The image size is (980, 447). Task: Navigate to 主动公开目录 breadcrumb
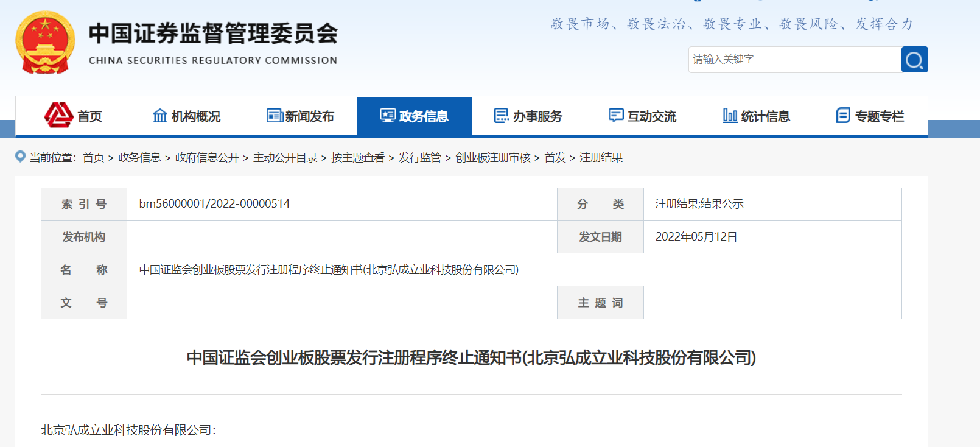[x=285, y=158]
